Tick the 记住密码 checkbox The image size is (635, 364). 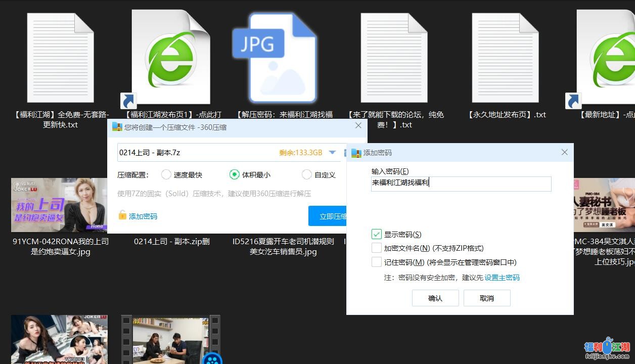[376, 262]
